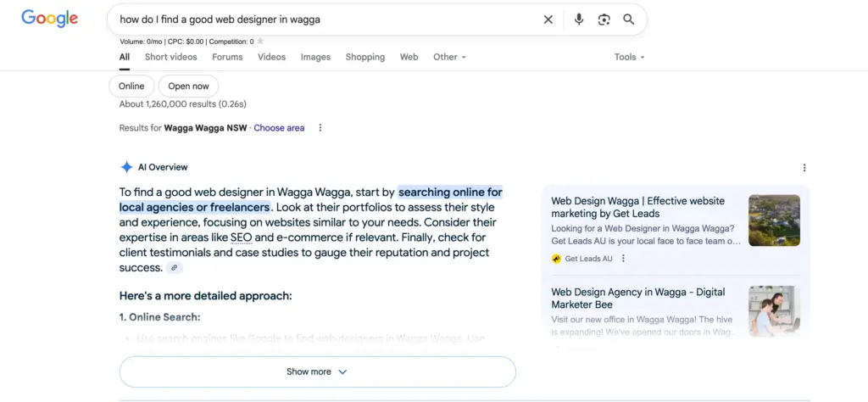This screenshot has height=402, width=868.
Task: Apply the Open now filter chip
Action: coord(188,86)
